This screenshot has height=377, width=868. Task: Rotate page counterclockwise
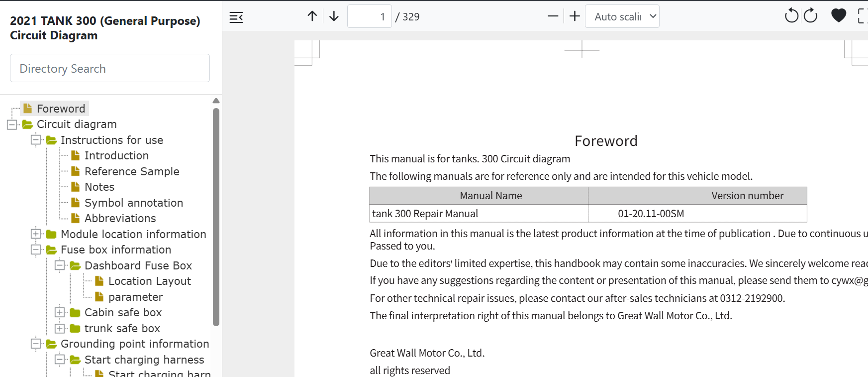[791, 16]
